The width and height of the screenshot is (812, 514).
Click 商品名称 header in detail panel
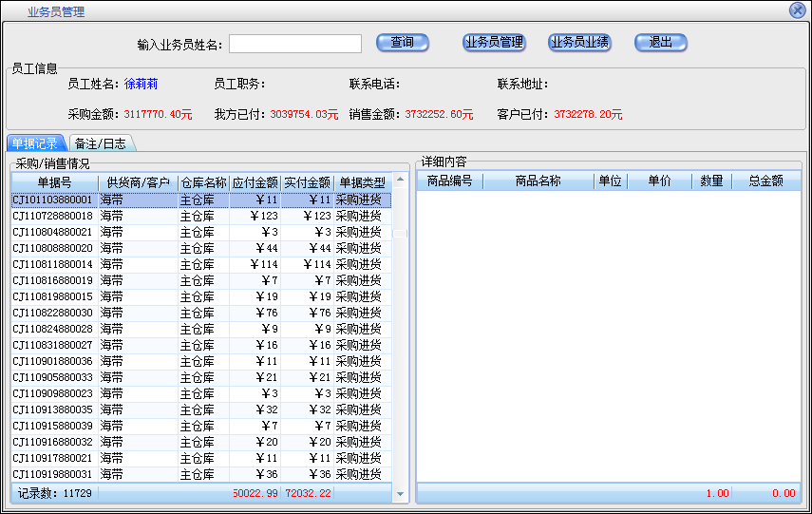point(538,181)
